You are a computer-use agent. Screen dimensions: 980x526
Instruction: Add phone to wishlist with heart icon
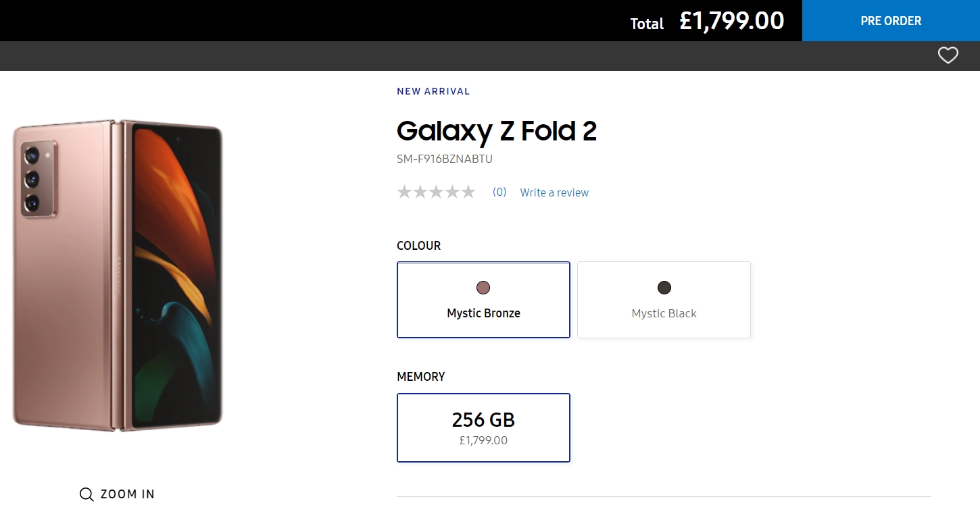(948, 55)
